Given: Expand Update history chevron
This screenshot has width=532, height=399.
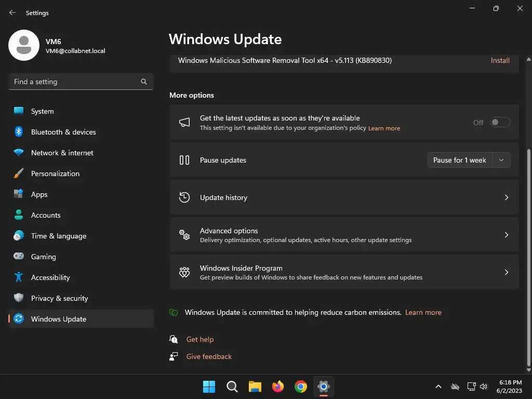Looking at the screenshot, I should coord(507,197).
